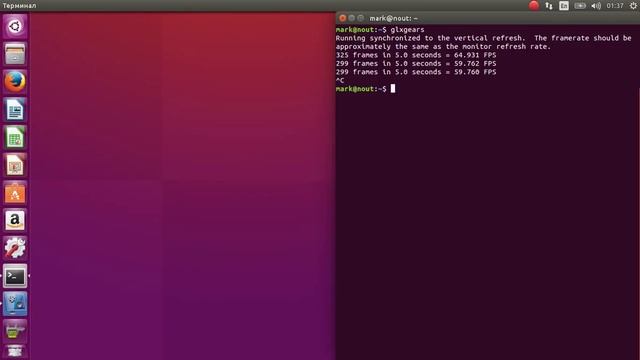This screenshot has height=360, width=640.
Task: Open LibreOffice Impress presentation icon
Action: 15,165
